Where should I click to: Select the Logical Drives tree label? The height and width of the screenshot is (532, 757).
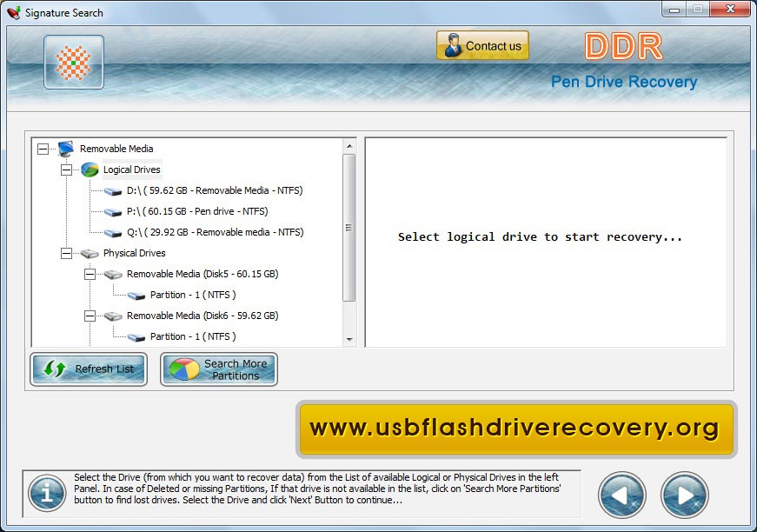click(132, 170)
